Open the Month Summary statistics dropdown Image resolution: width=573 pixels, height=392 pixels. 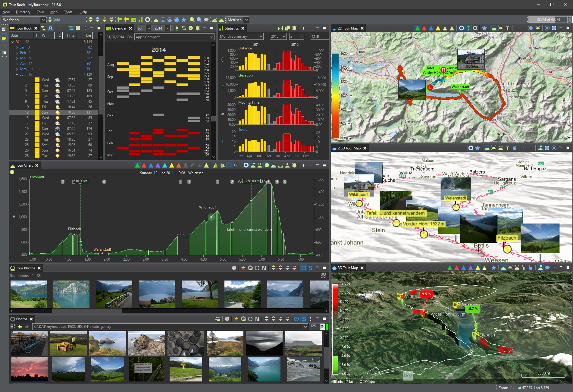(241, 36)
